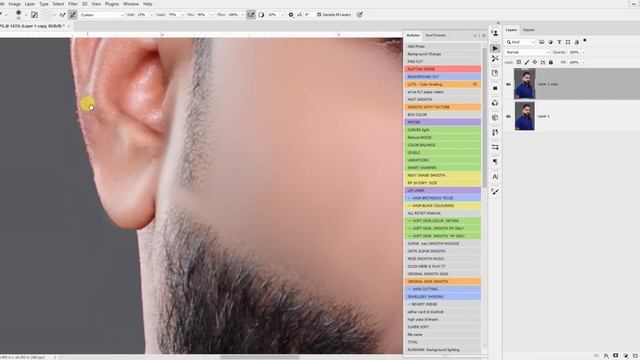The width and height of the screenshot is (640, 360).
Task: Open the Custom brush combination dropdown
Action: [102, 15]
